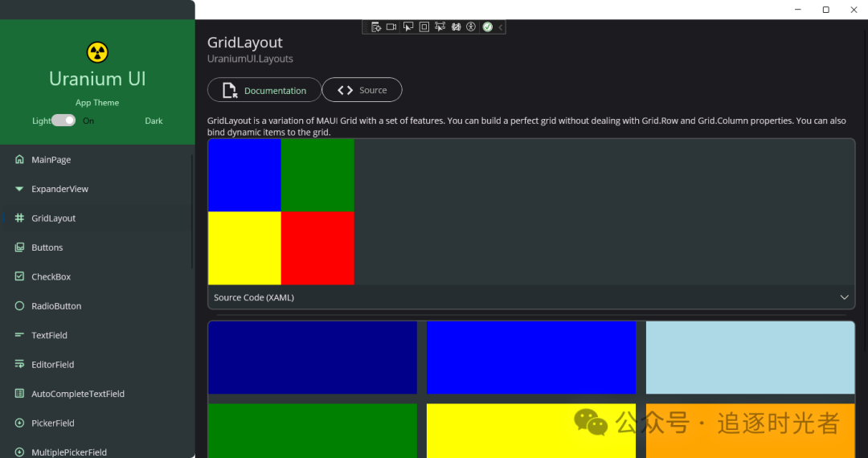This screenshot has width=868, height=458.
Task: Enable Track Focused Element in debug toolbar
Action: pyautogui.click(x=440, y=27)
